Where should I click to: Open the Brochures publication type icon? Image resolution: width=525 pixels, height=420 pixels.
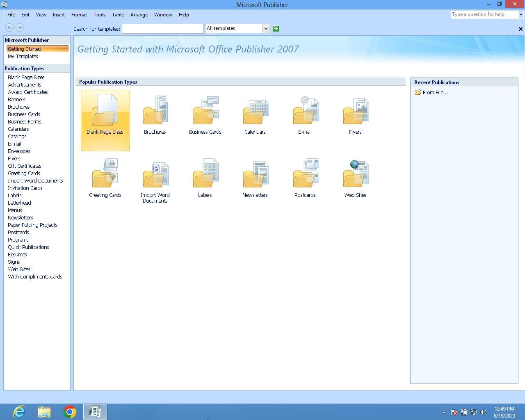pos(155,111)
